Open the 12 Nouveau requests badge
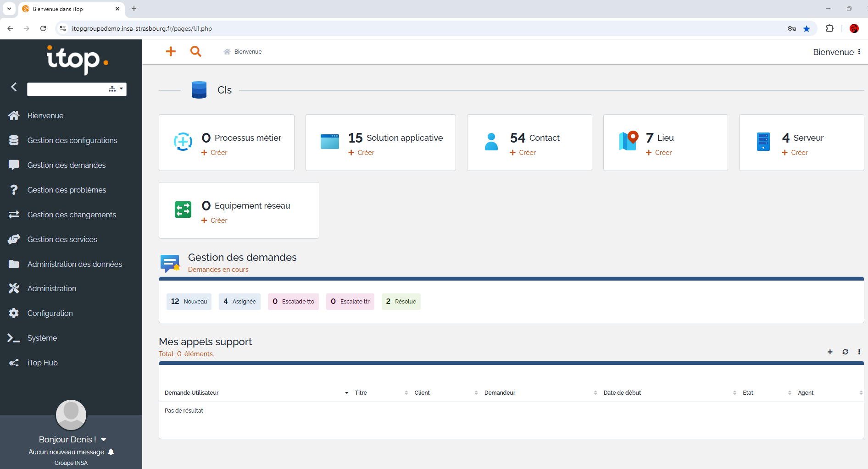Screen dimensions: 868x469 (x=189, y=302)
